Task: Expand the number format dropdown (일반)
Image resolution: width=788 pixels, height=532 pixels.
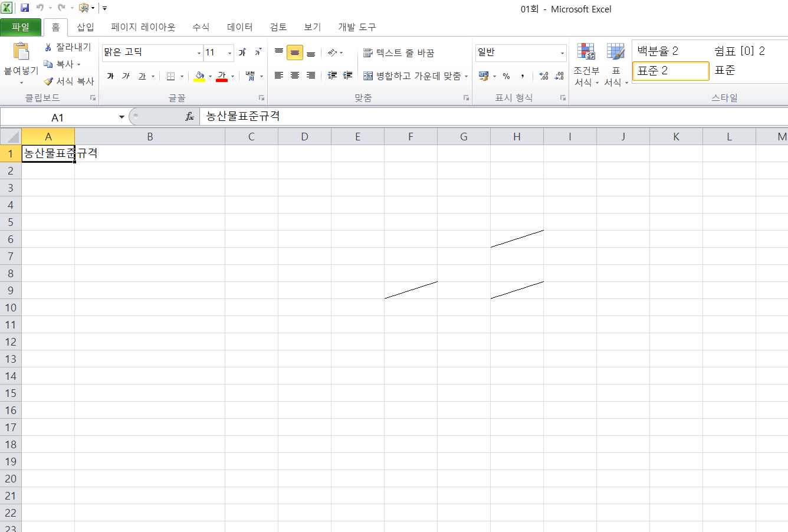Action: 562,53
